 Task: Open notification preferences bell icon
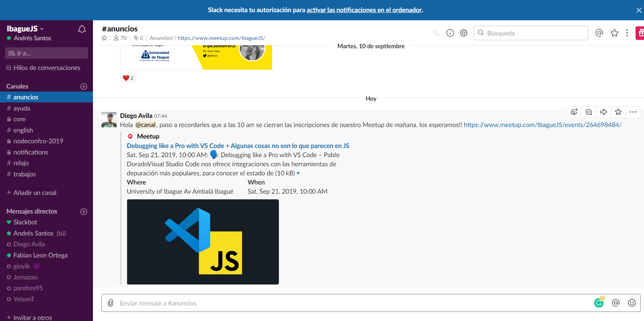82,29
